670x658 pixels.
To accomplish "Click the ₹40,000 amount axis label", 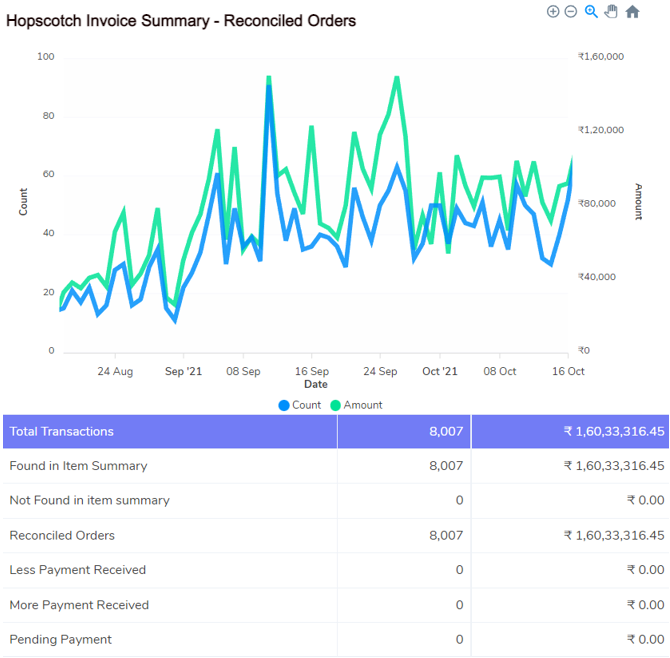I will (597, 277).
